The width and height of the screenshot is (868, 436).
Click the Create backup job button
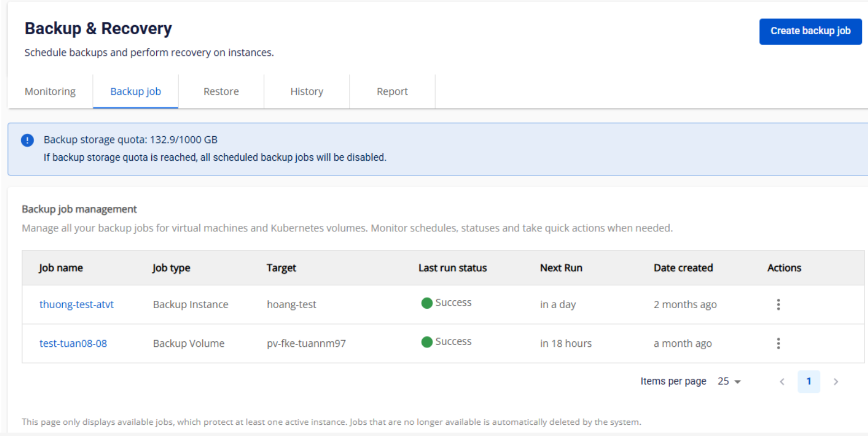tap(810, 31)
